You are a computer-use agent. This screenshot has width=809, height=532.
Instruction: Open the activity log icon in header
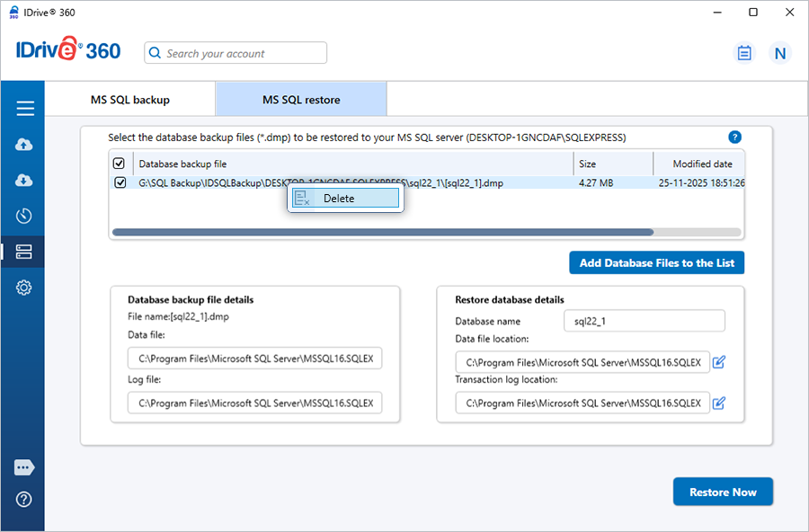(x=744, y=53)
